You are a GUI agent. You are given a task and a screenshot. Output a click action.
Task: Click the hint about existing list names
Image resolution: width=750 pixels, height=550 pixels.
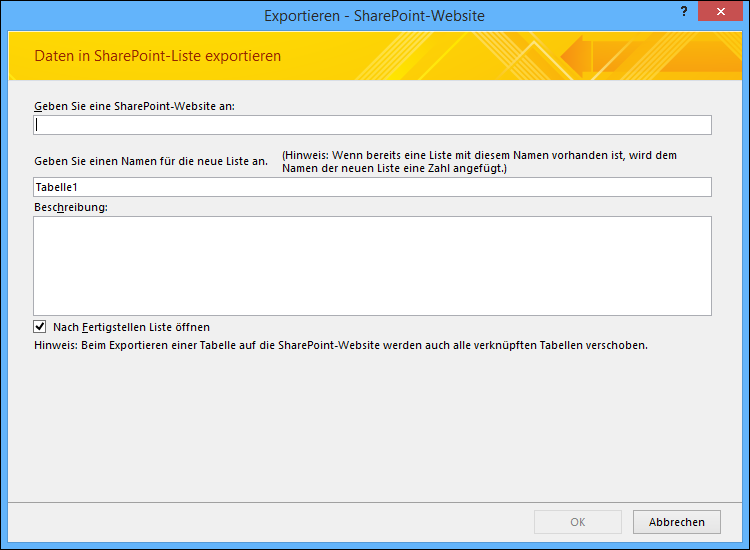[x=479, y=162]
